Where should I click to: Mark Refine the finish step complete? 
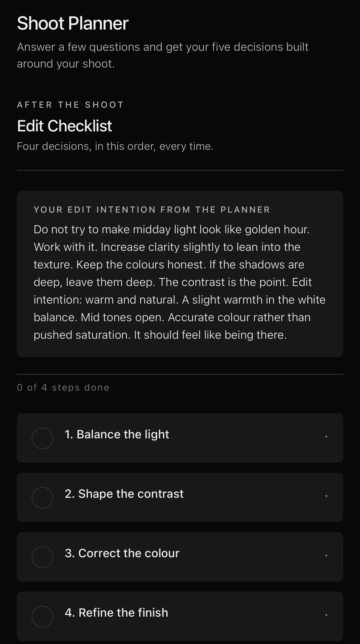tap(42, 616)
